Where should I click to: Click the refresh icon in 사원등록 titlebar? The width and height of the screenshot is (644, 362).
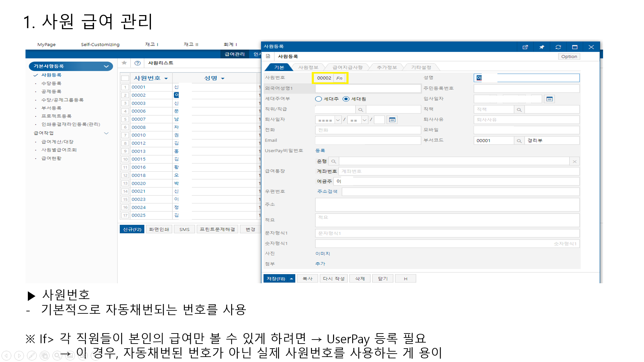tap(558, 47)
